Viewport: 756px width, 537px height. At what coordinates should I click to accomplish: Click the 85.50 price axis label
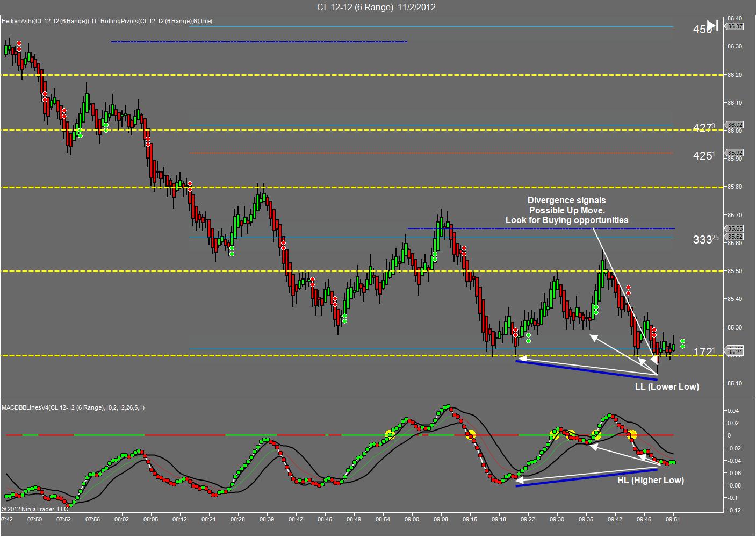[x=735, y=271]
